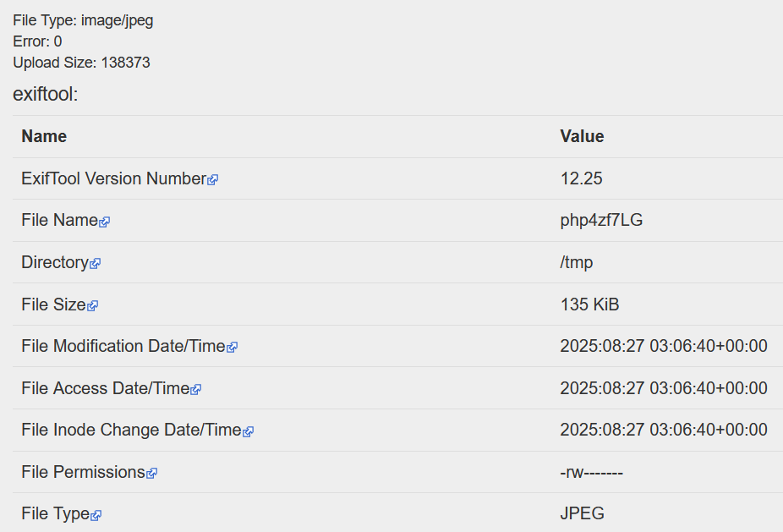783x532 pixels.
Task: Click the /tmp directory value
Action: coord(576,262)
